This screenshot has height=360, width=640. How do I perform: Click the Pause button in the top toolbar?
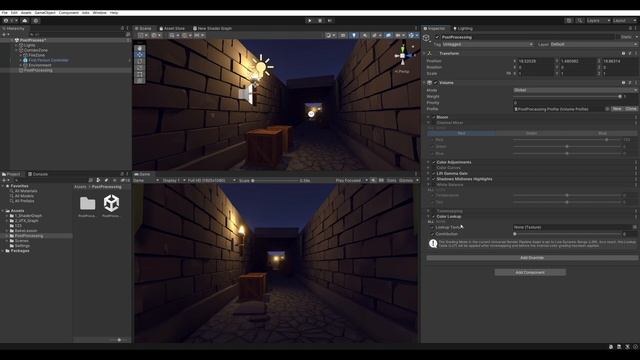click(320, 20)
